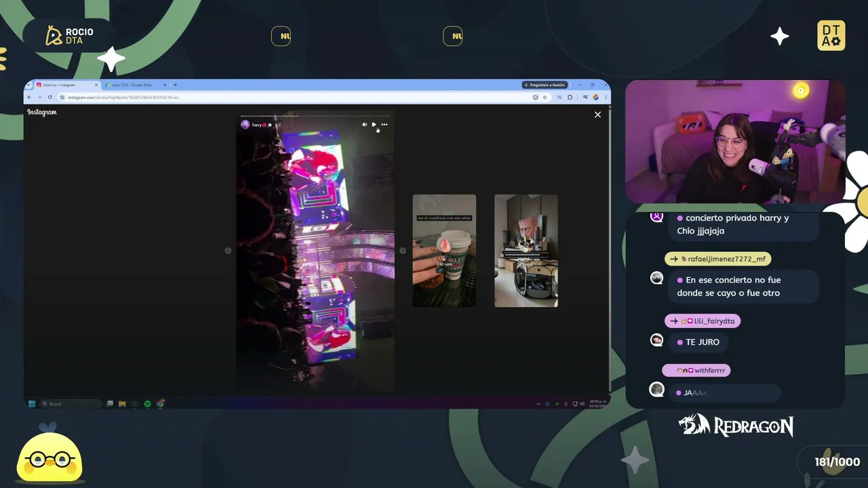
Task: Go to the previous story arrow
Action: point(228,251)
